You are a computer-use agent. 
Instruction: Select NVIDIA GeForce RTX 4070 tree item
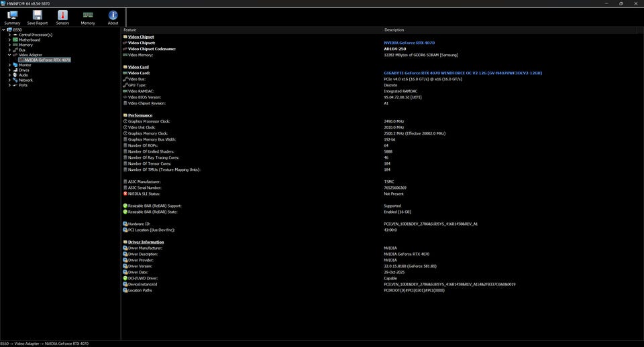47,60
